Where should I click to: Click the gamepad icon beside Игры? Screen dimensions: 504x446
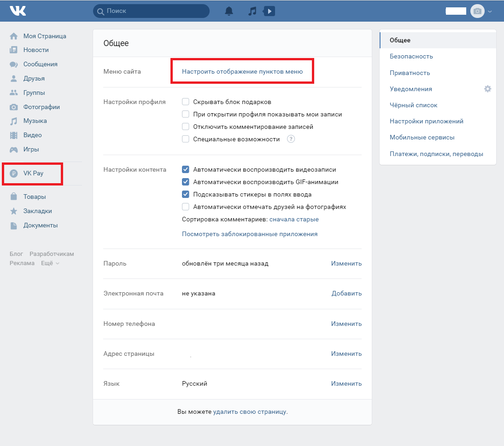pos(13,149)
